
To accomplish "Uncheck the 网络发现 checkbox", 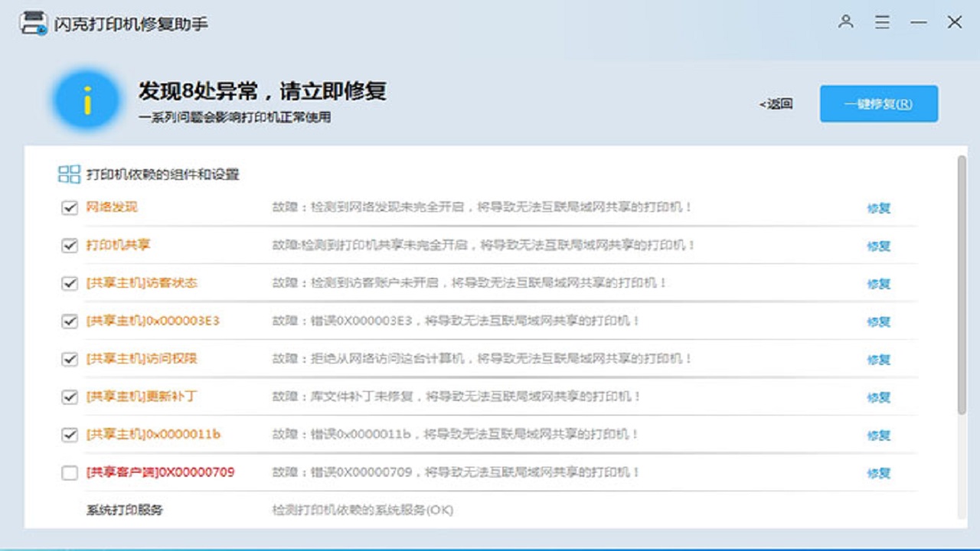I will click(70, 207).
